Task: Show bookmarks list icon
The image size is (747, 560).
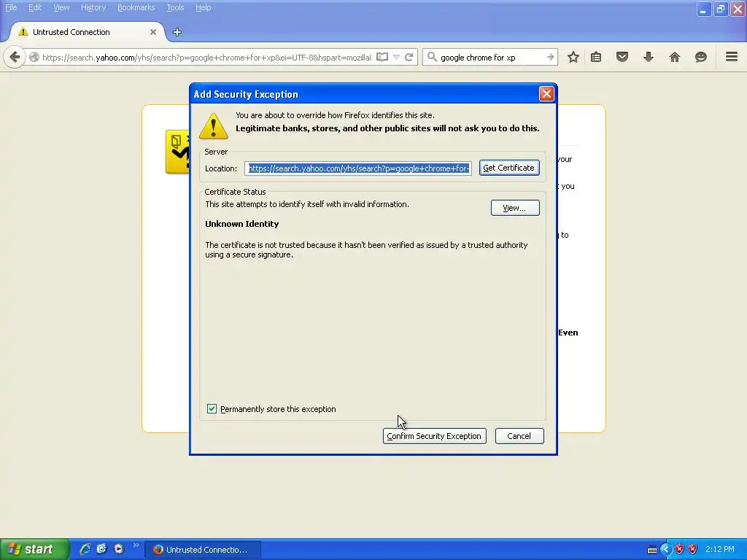Action: (x=596, y=57)
